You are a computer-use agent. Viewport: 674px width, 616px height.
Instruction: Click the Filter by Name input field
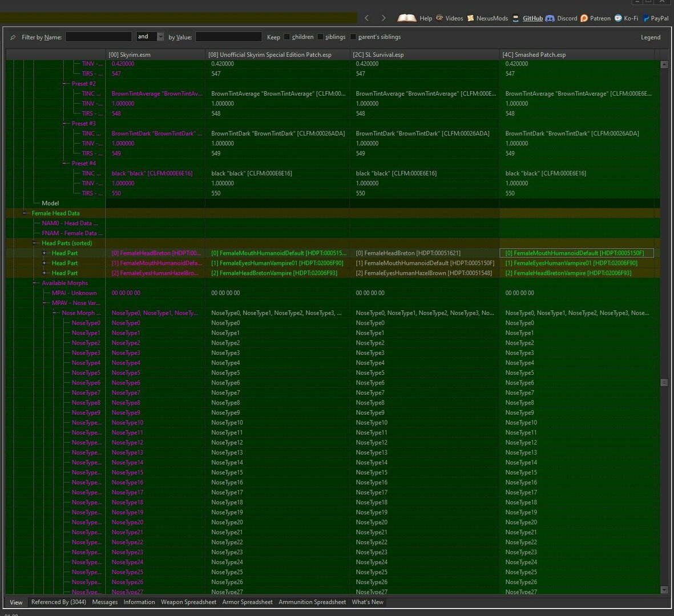pos(98,37)
